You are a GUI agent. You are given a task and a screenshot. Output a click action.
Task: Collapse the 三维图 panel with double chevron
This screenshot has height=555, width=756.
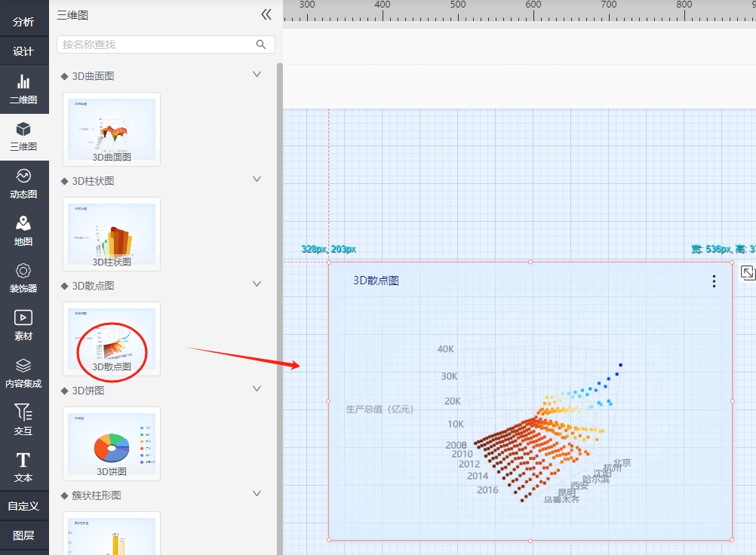266,14
